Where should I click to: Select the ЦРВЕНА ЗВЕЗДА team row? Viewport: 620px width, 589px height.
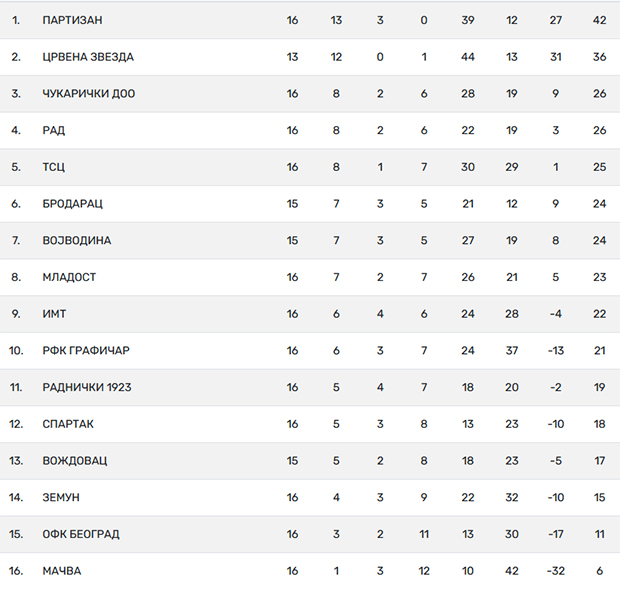pyautogui.click(x=310, y=57)
